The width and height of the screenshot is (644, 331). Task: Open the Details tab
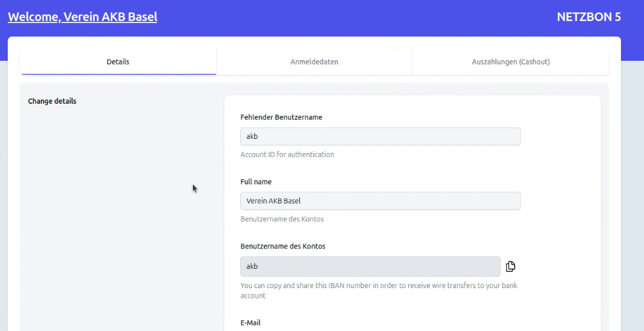tap(118, 62)
